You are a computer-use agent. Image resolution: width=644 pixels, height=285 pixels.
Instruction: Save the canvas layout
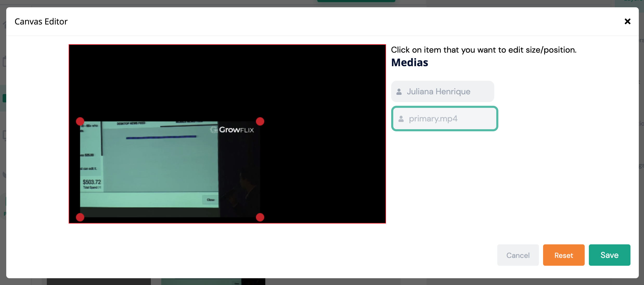click(x=609, y=255)
